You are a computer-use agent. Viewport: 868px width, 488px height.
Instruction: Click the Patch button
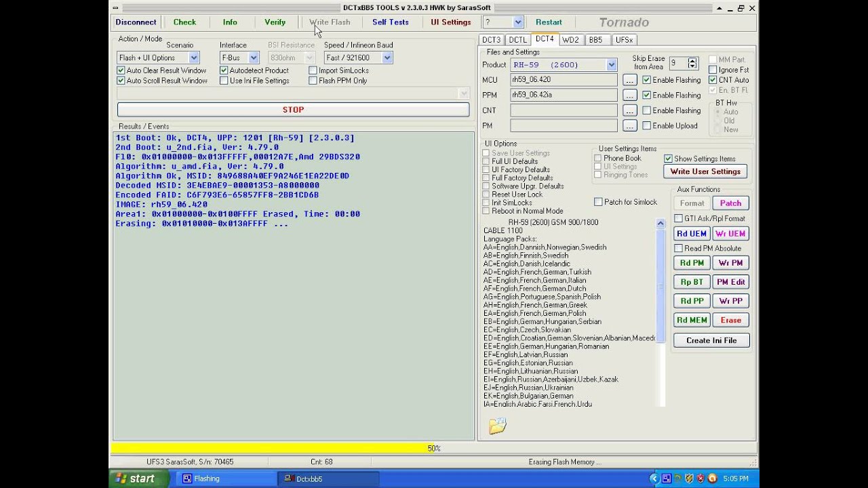[x=730, y=203]
